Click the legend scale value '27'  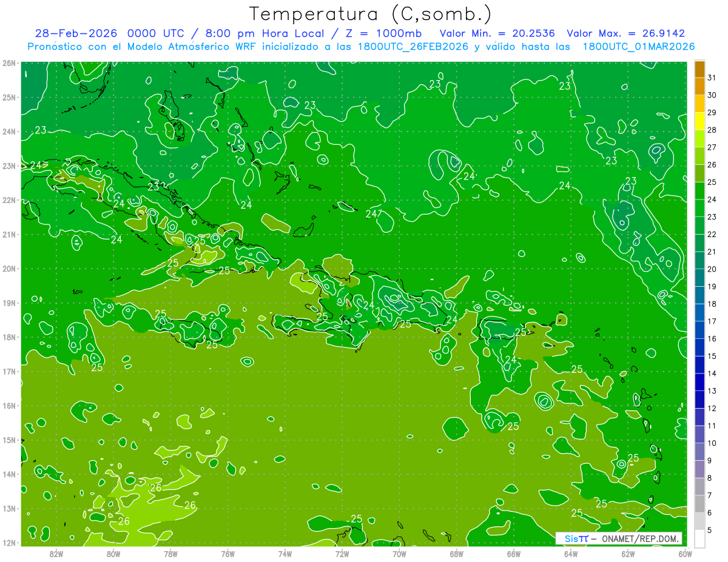[712, 147]
